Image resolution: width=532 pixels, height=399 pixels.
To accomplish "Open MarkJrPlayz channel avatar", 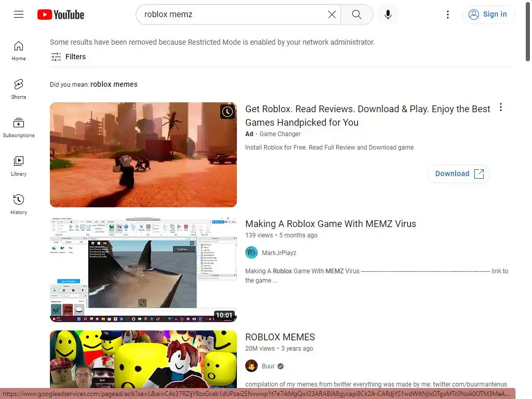I will (251, 253).
